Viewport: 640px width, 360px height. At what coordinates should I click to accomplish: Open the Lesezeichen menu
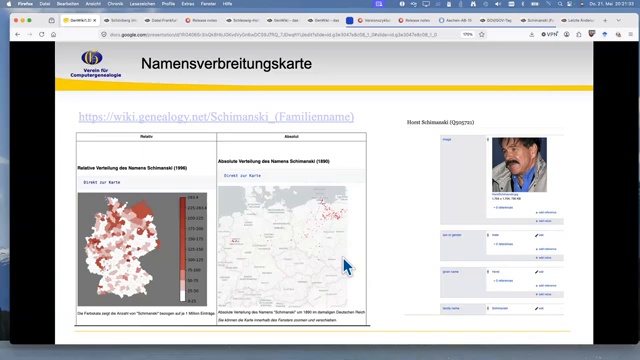pos(142,4)
